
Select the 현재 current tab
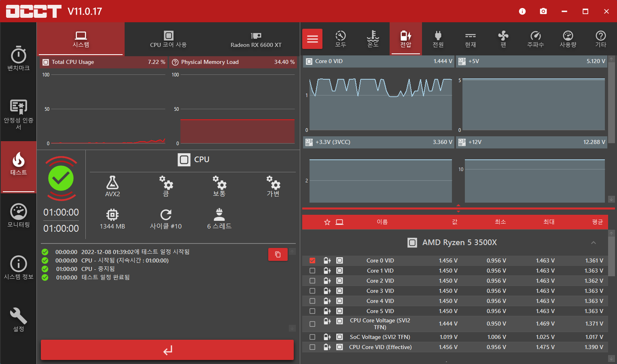click(x=471, y=39)
